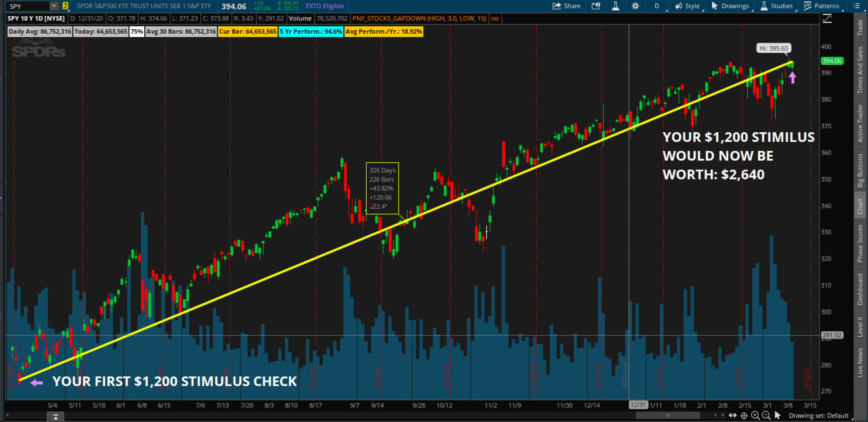Click the horizontal time scrollbar thumb
The width and height of the screenshot is (868, 422).
(x=667, y=415)
